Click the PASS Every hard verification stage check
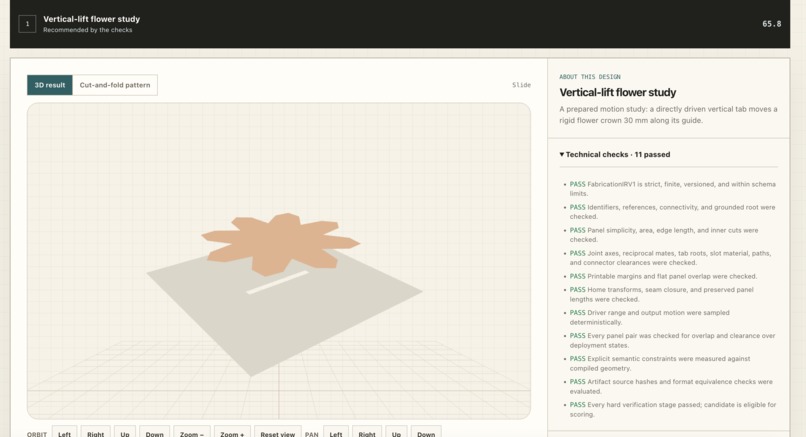This screenshot has width=806, height=437. coord(673,409)
